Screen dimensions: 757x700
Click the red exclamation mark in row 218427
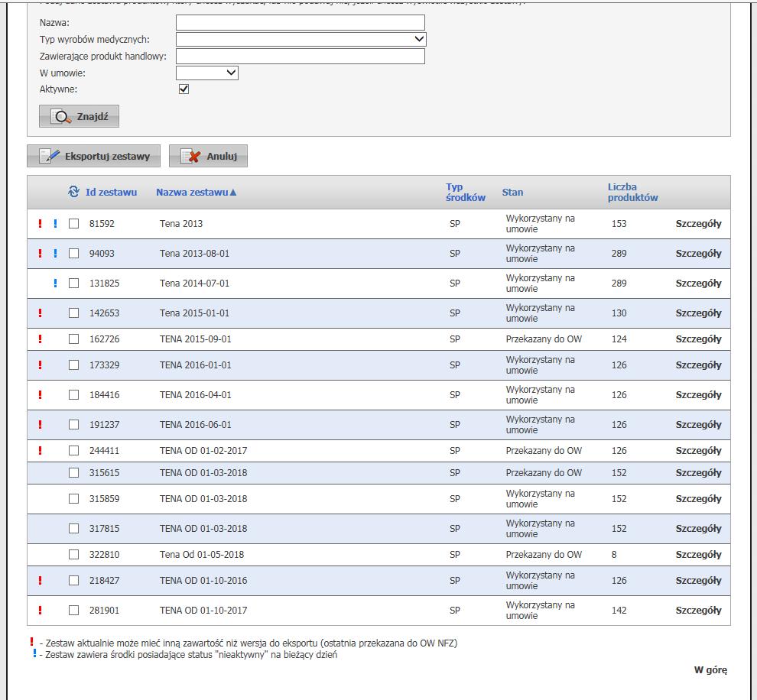(40, 581)
